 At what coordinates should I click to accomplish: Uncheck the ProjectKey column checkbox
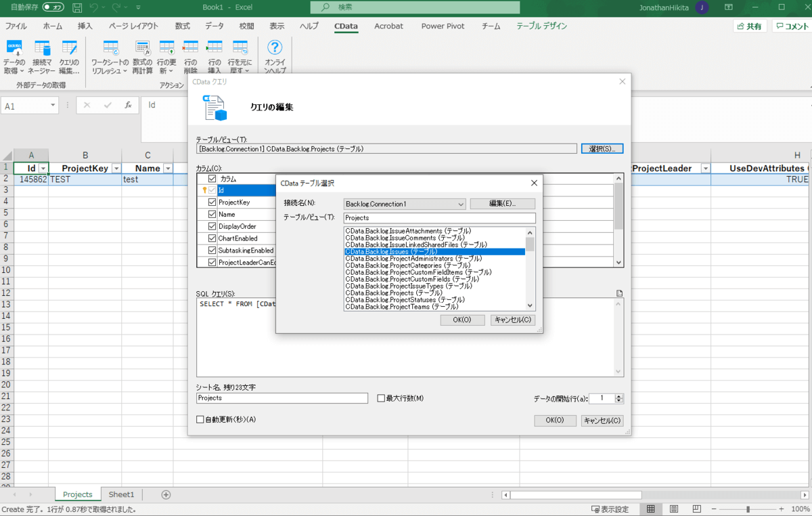tap(212, 202)
